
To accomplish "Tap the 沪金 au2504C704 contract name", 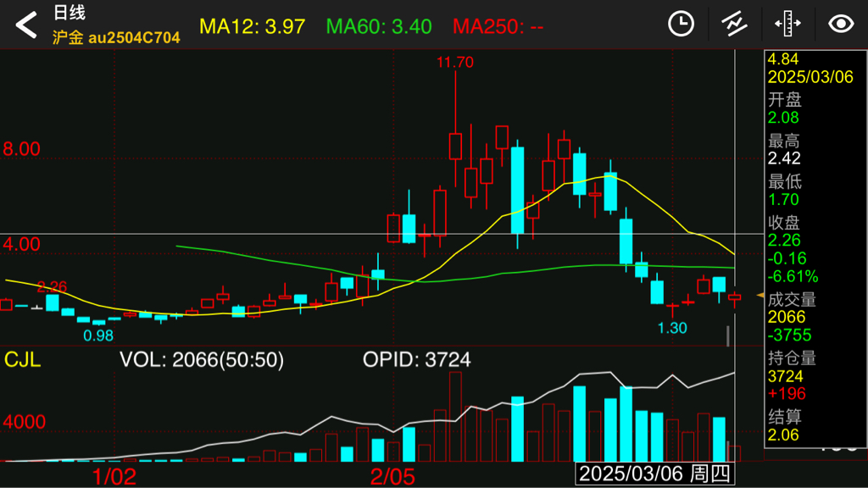I will click(x=116, y=38).
